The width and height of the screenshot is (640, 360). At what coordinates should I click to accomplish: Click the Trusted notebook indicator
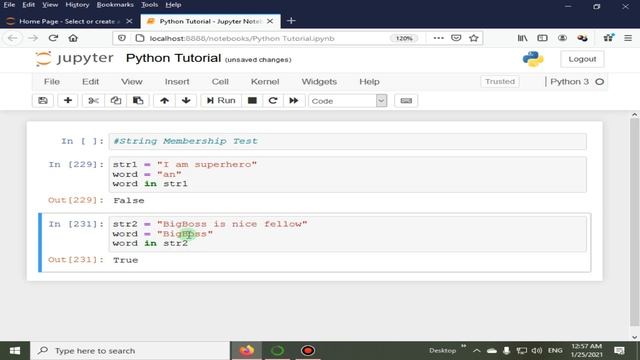(500, 82)
